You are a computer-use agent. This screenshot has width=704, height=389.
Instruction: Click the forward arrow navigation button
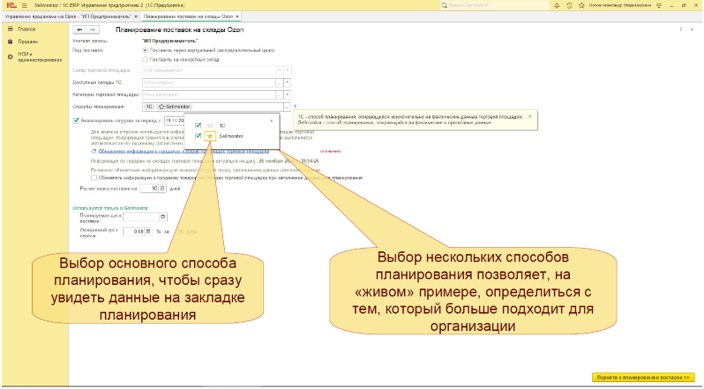pyautogui.click(x=92, y=30)
